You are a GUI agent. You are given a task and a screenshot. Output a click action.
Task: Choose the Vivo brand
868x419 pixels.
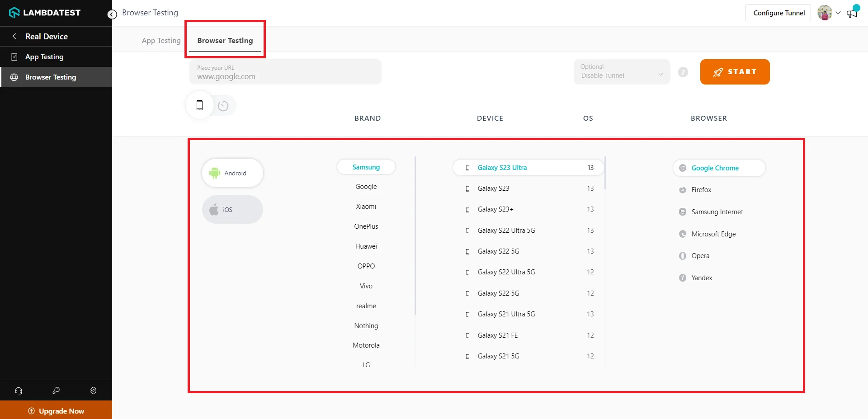tap(366, 286)
